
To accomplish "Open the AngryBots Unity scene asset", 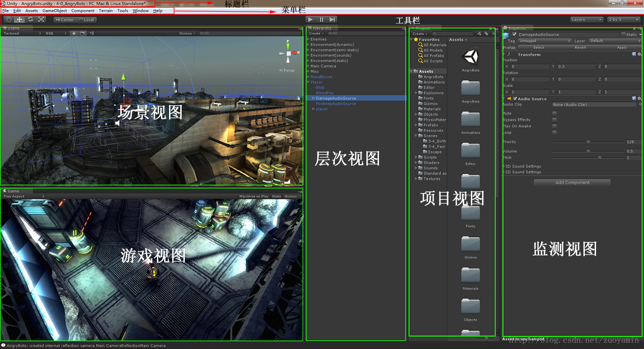I will pyautogui.click(x=470, y=56).
